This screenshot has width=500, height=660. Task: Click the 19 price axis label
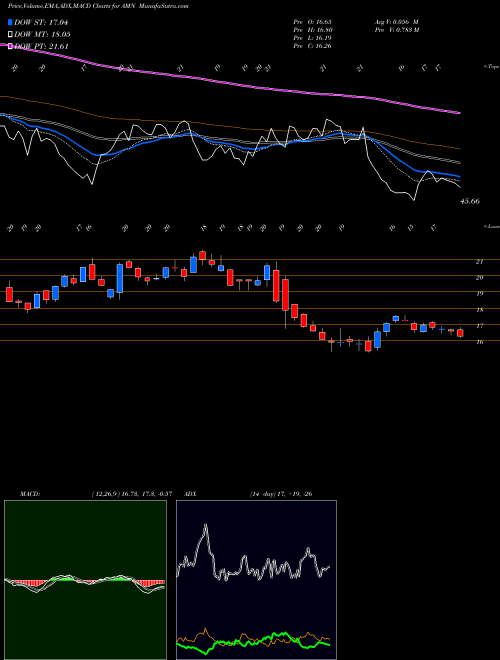tap(479, 294)
